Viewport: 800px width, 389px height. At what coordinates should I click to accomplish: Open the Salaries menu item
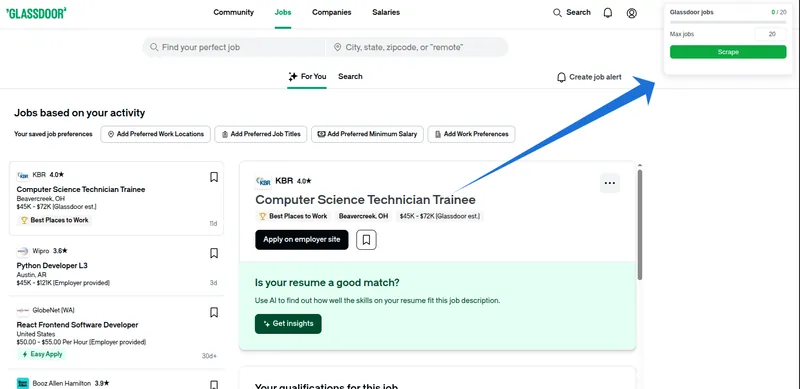point(386,13)
